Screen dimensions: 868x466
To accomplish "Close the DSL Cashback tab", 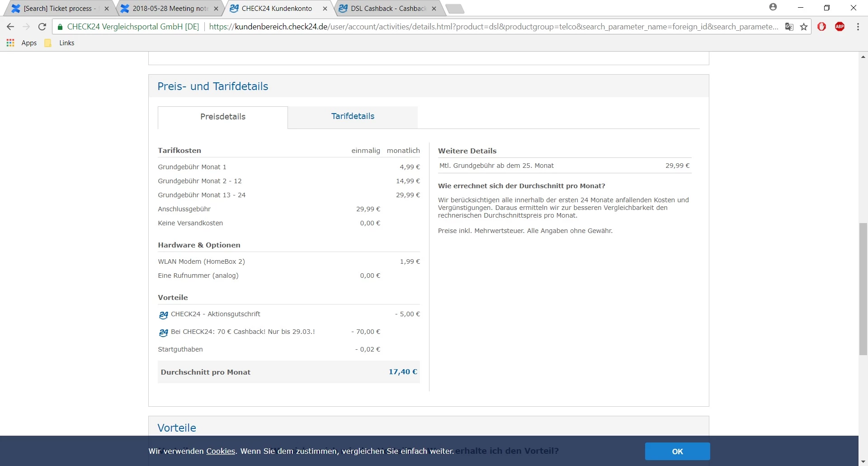I will (x=434, y=9).
